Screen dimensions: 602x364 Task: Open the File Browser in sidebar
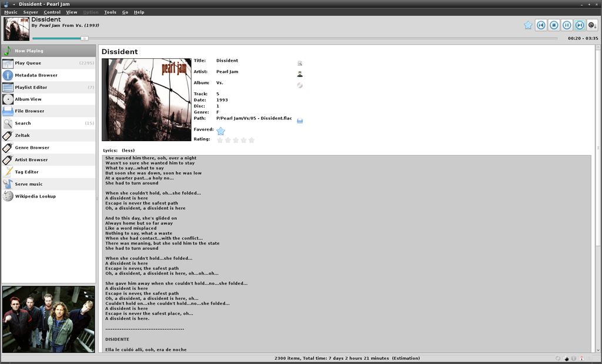pyautogui.click(x=48, y=111)
